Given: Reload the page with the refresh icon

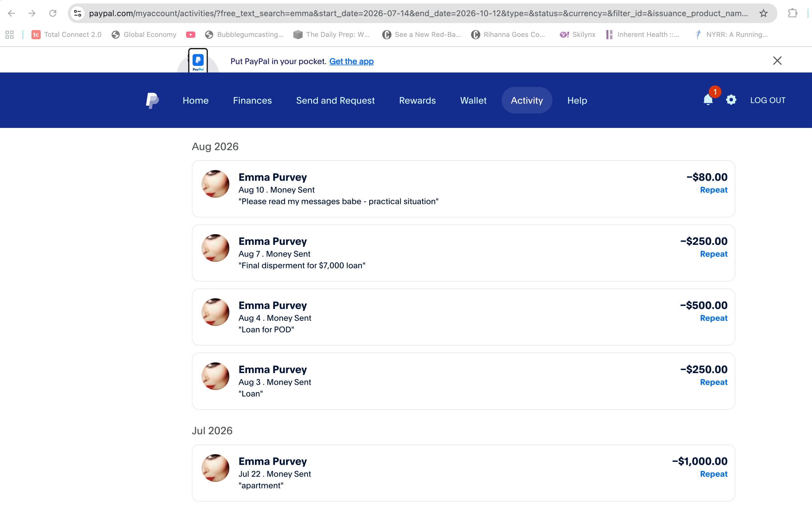Looking at the screenshot, I should point(52,14).
